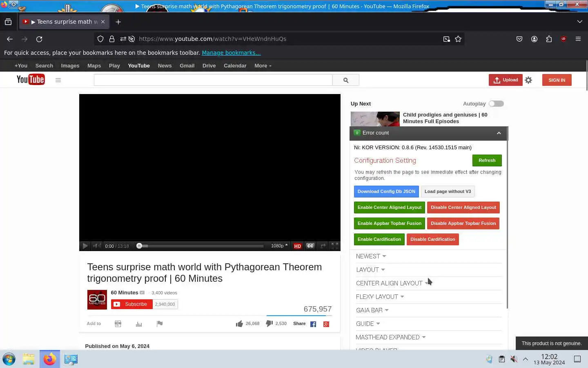The width and height of the screenshot is (588, 368).
Task: Report video with the flag icon
Action: point(160,324)
